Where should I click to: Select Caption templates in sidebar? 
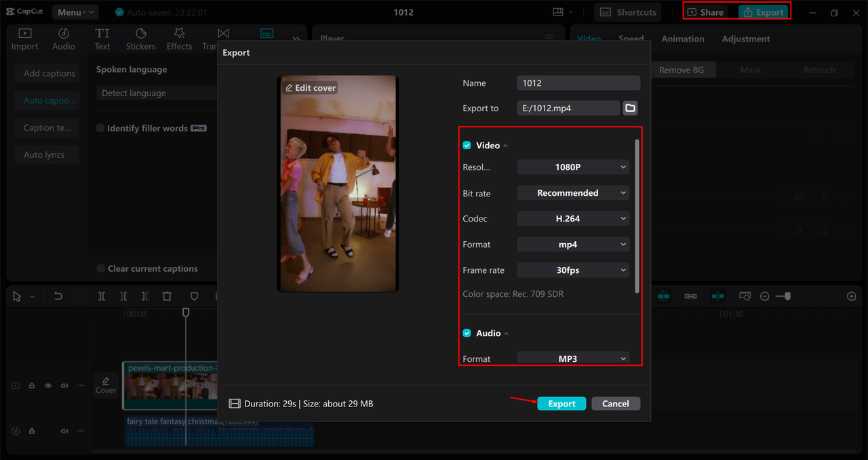47,127
